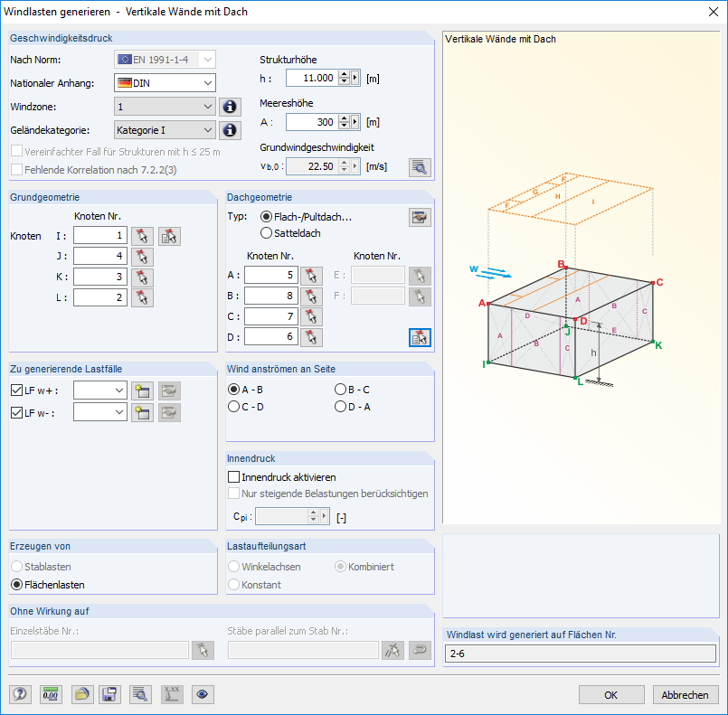The image size is (728, 715).
Task: Pick roof node B graphically
Action: tap(311, 296)
